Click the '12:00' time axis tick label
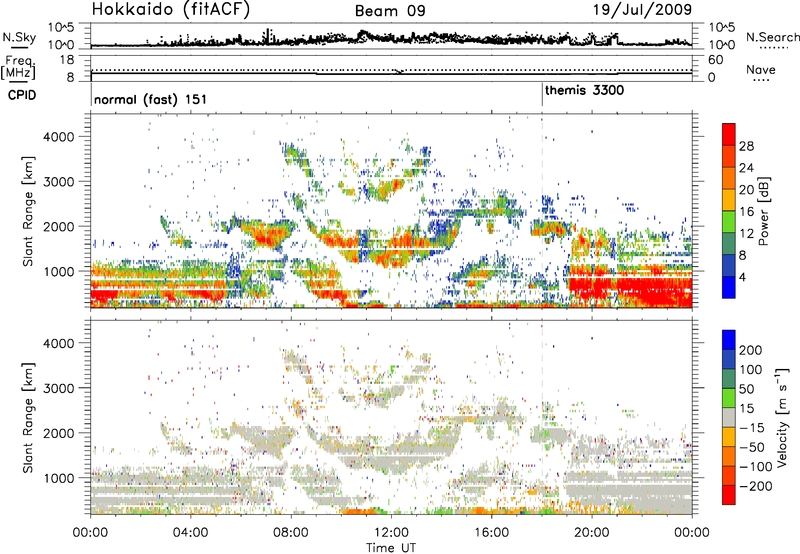 pos(391,533)
